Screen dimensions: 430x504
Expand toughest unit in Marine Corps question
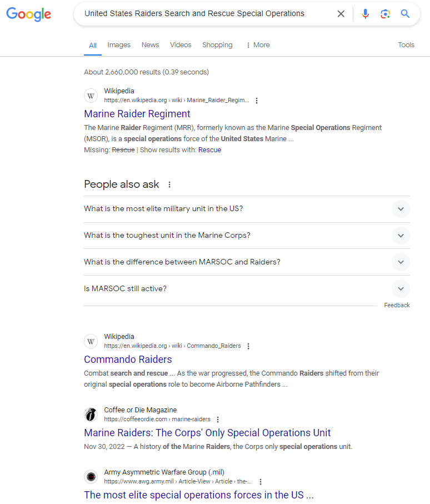coord(401,236)
